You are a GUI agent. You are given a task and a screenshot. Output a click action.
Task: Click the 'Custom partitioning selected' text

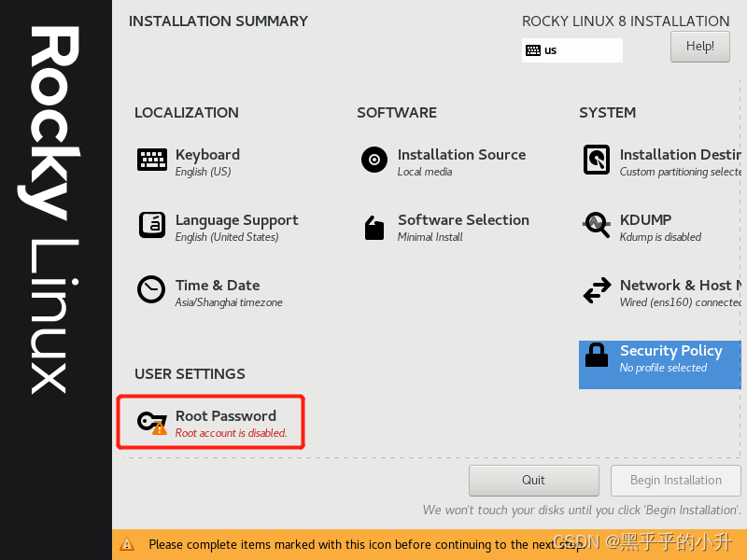point(681,172)
